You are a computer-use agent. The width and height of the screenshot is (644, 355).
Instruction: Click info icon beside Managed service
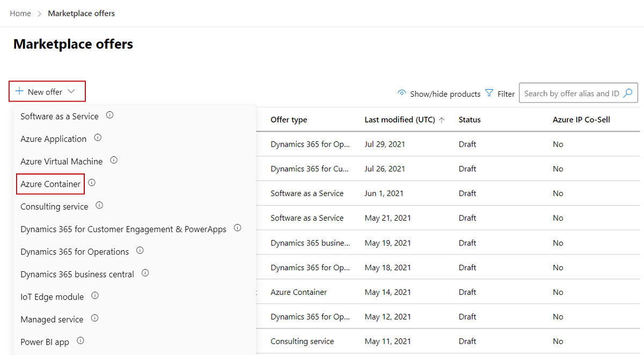[94, 318]
